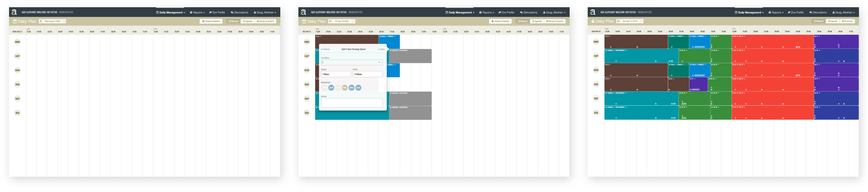The width and height of the screenshot is (868, 192).
Task: Open Discussions in Aug 31 window
Action: click(240, 13)
